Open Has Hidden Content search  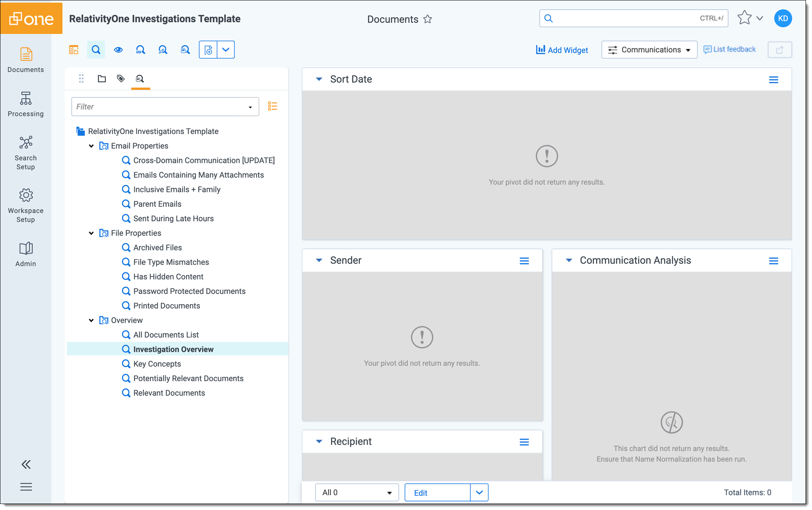pyautogui.click(x=168, y=277)
